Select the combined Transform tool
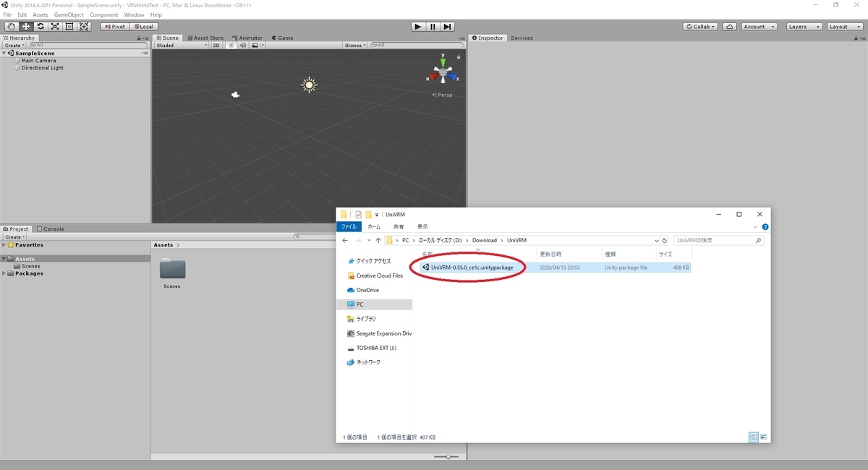Image resolution: width=868 pixels, height=470 pixels. pos(84,27)
